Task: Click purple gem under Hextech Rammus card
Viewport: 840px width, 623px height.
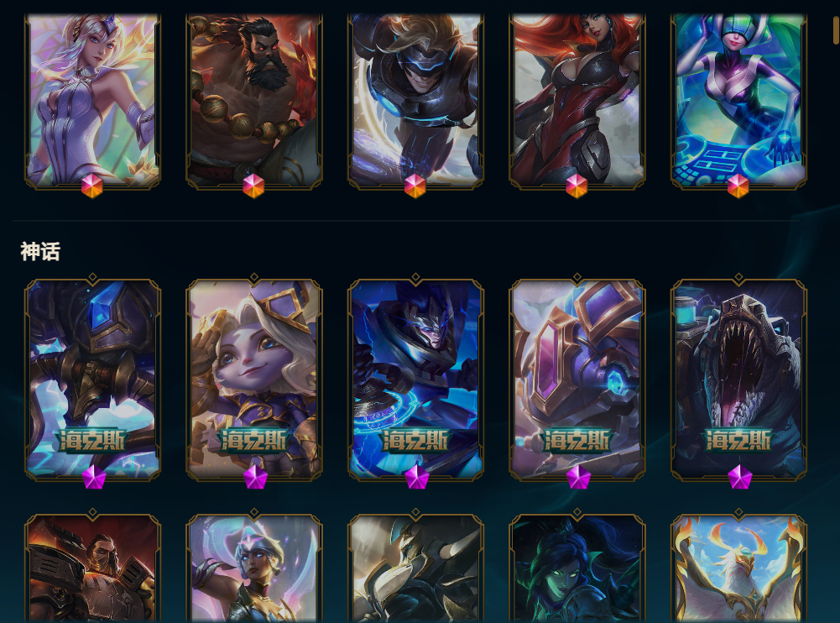Action: (x=578, y=477)
